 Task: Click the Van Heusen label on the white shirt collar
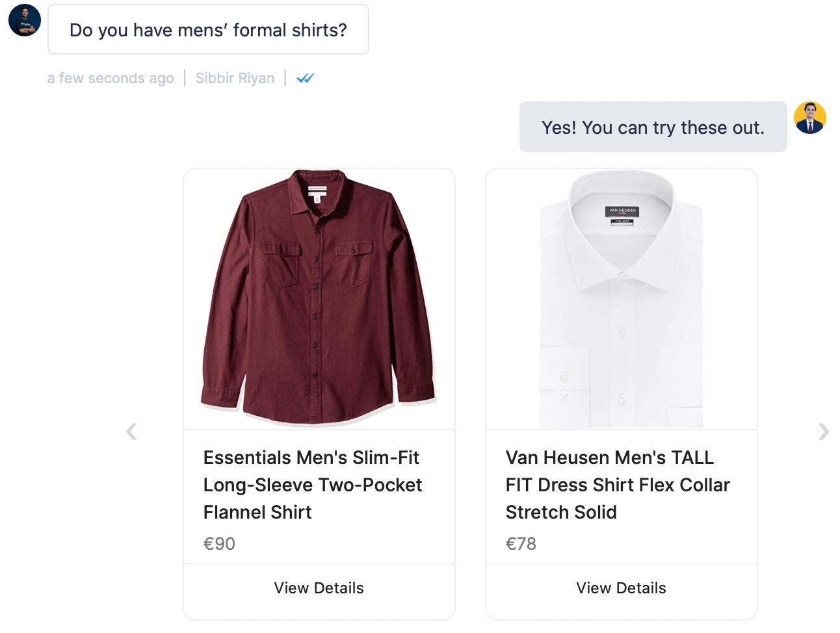(x=622, y=212)
